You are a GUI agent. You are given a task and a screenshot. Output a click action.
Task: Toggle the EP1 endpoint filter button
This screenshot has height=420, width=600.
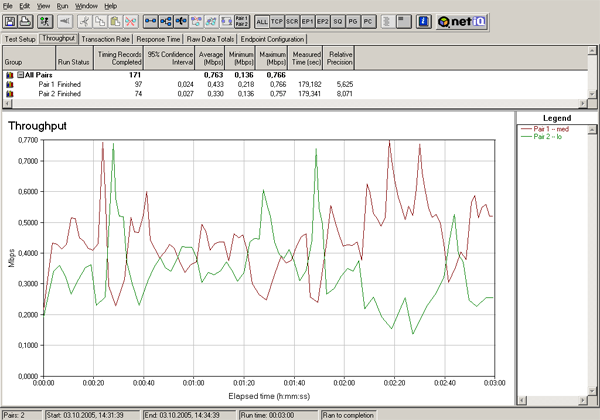[307, 21]
